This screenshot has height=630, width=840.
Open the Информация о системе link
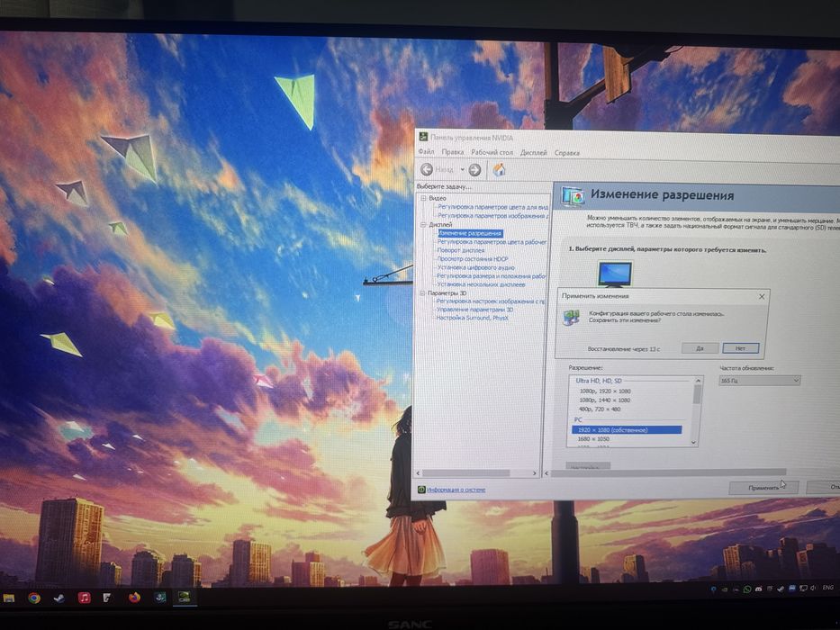tap(456, 490)
